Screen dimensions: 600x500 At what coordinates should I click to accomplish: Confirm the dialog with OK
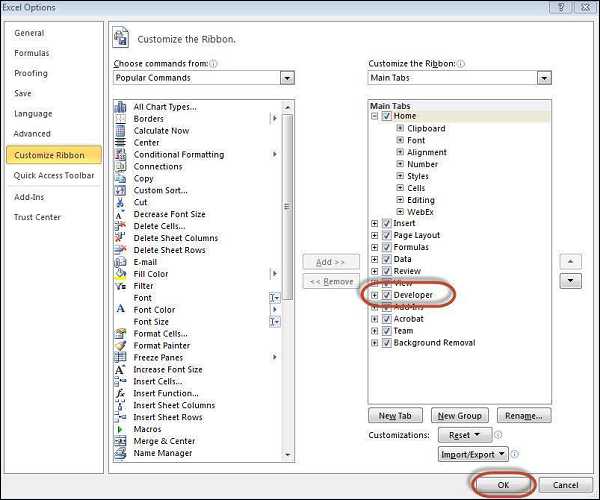click(x=503, y=485)
